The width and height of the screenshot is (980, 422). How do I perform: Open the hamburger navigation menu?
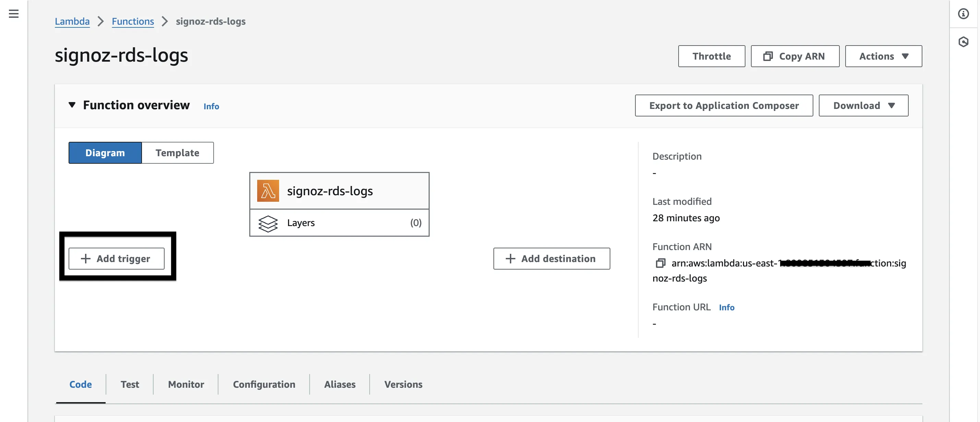click(14, 14)
